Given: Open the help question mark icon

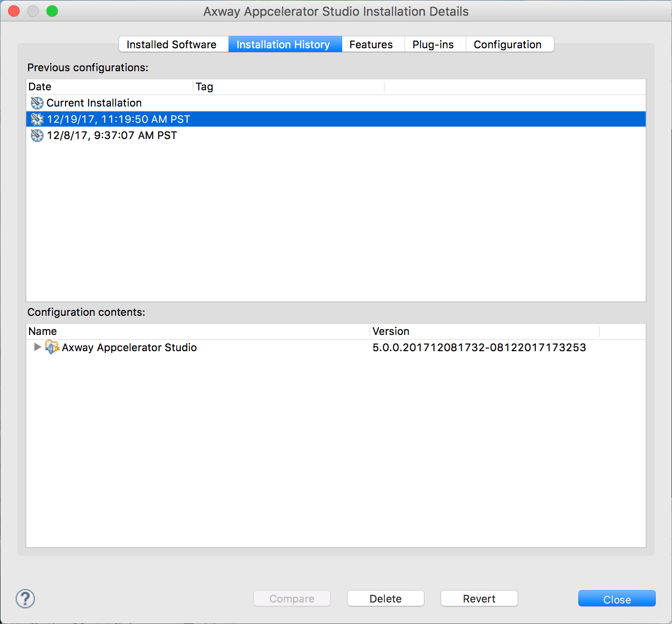Looking at the screenshot, I should [x=25, y=599].
